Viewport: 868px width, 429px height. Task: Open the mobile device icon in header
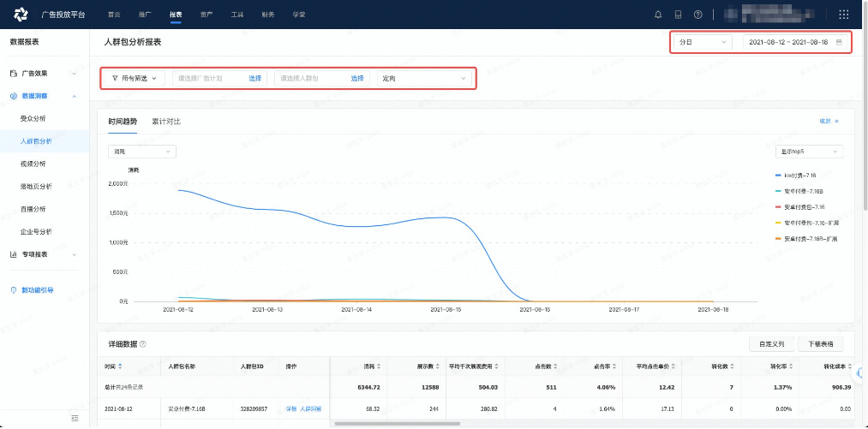pyautogui.click(x=678, y=15)
